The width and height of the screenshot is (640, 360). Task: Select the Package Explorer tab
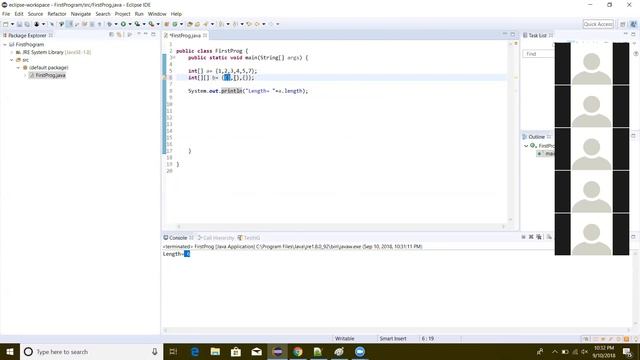[x=27, y=36]
